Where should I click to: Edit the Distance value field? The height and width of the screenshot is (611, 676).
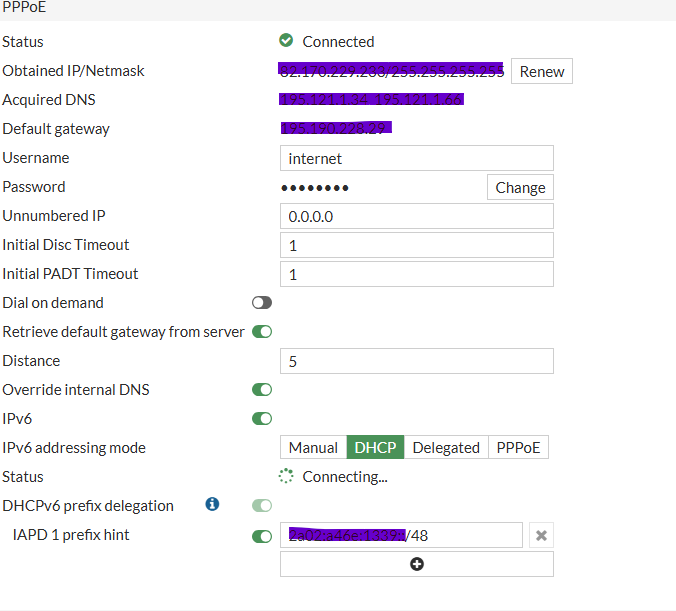[417, 361]
